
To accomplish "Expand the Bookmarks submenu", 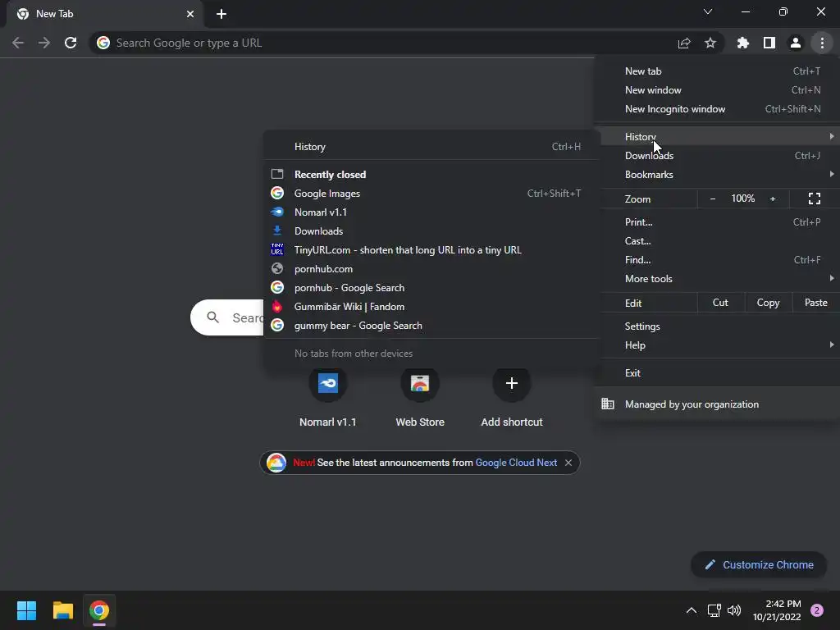I will click(x=717, y=175).
